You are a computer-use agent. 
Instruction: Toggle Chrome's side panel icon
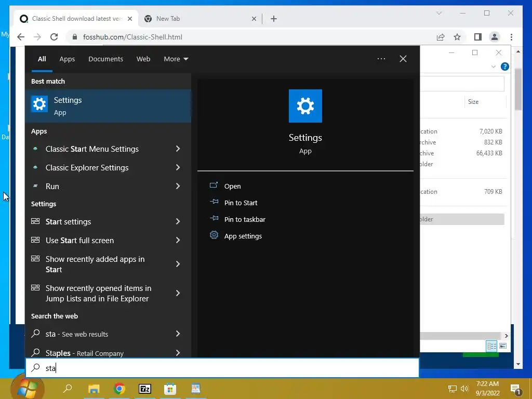coord(478,37)
